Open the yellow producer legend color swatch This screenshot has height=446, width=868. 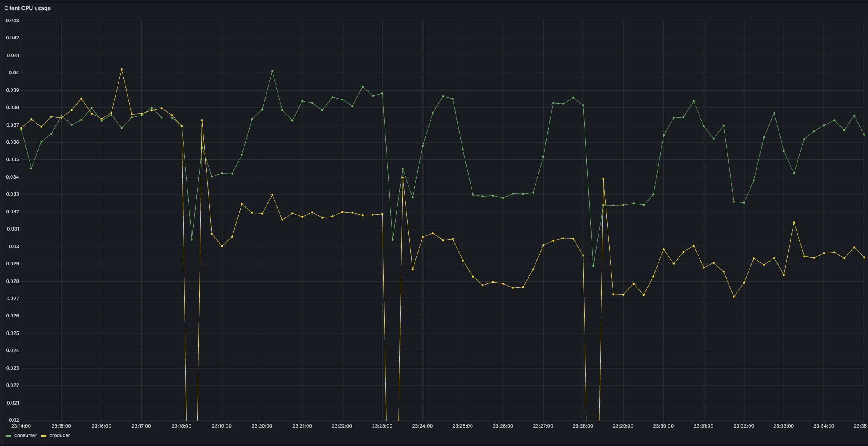pos(44,436)
